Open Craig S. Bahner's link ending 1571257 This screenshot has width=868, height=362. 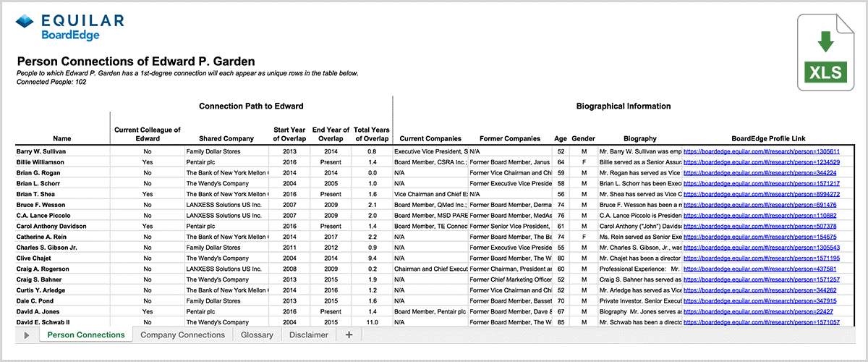tap(762, 279)
